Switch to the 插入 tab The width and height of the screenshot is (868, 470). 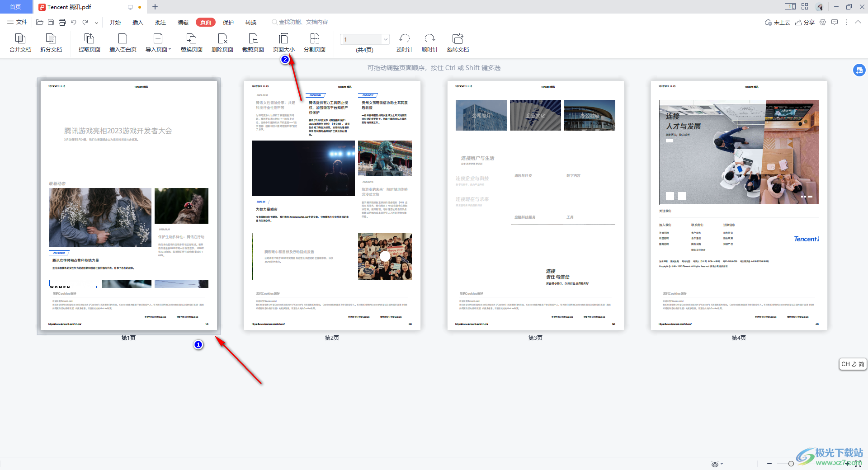137,22
